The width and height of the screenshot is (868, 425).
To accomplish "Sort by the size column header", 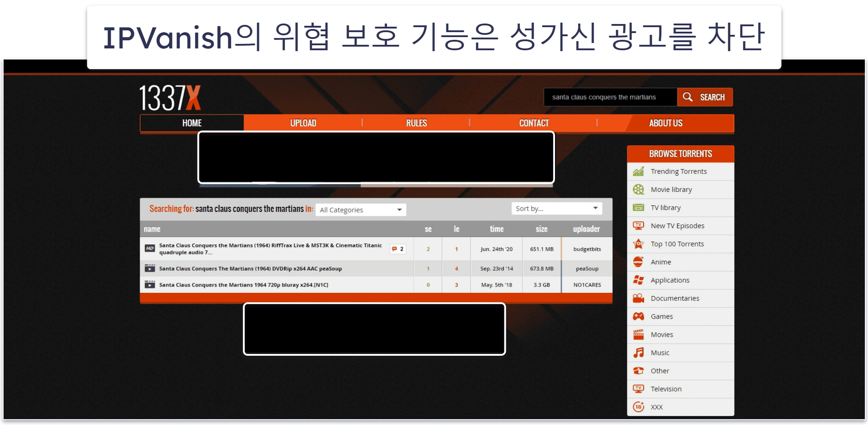I will [542, 229].
